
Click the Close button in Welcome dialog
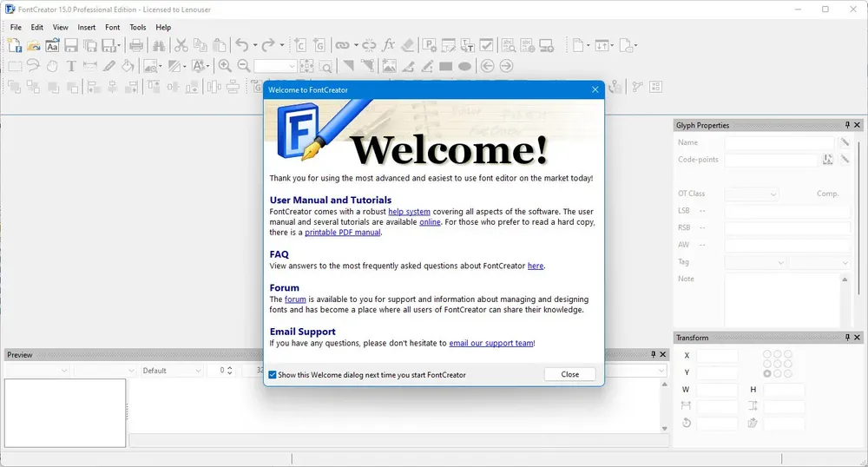click(569, 374)
